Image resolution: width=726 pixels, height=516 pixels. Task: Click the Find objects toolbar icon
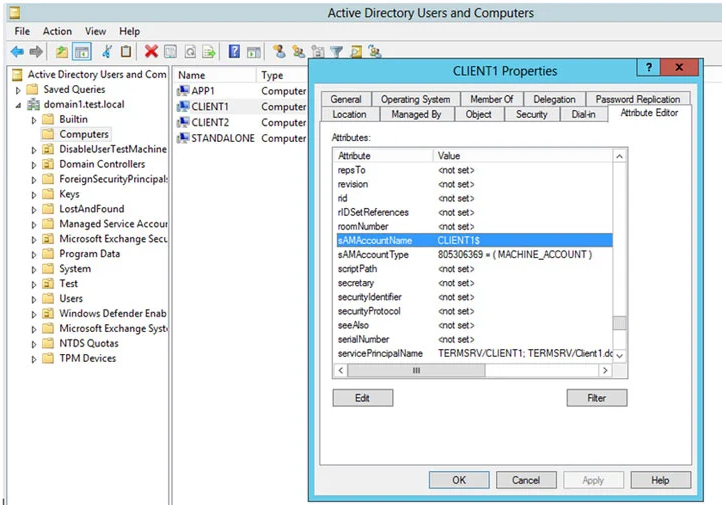(356, 51)
